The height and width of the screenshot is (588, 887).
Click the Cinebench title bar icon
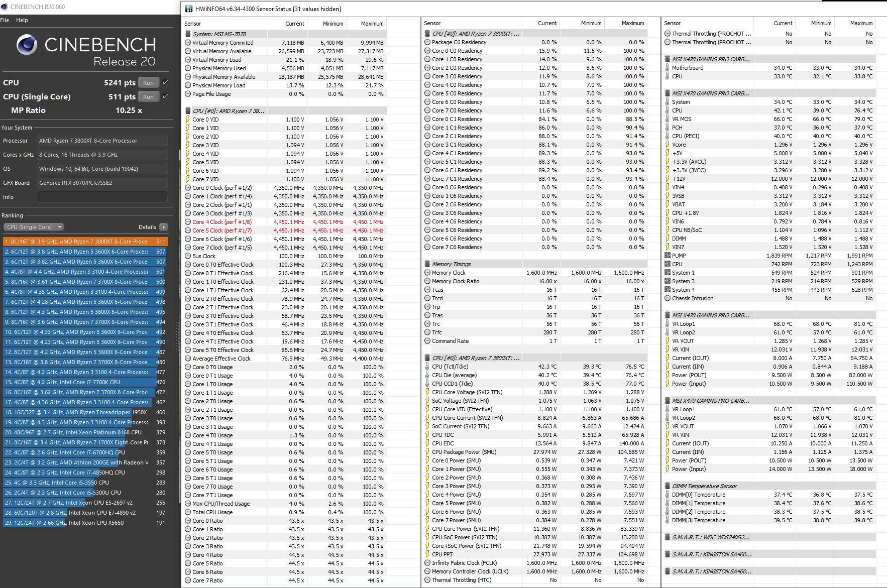pyautogui.click(x=5, y=7)
